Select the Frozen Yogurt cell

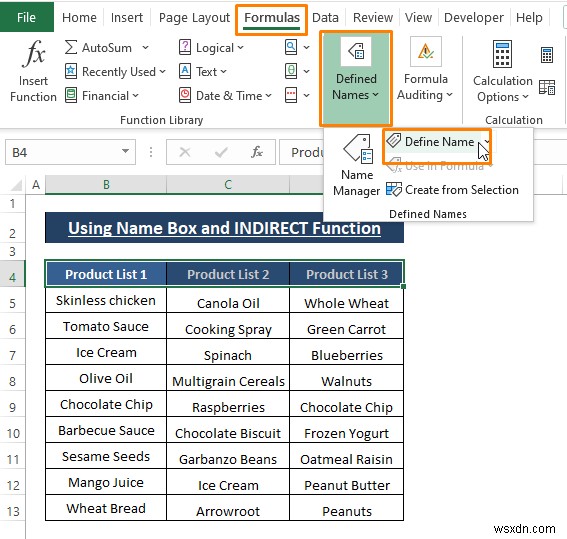coord(346,430)
